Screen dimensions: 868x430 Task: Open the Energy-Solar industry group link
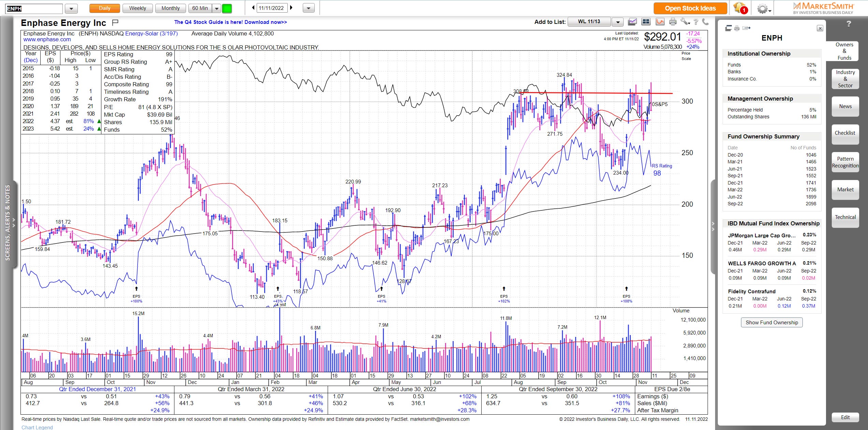point(151,33)
